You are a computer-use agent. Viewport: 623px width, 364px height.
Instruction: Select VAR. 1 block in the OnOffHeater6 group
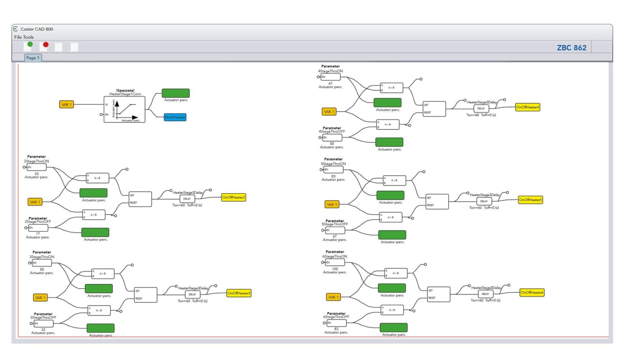[333, 297]
